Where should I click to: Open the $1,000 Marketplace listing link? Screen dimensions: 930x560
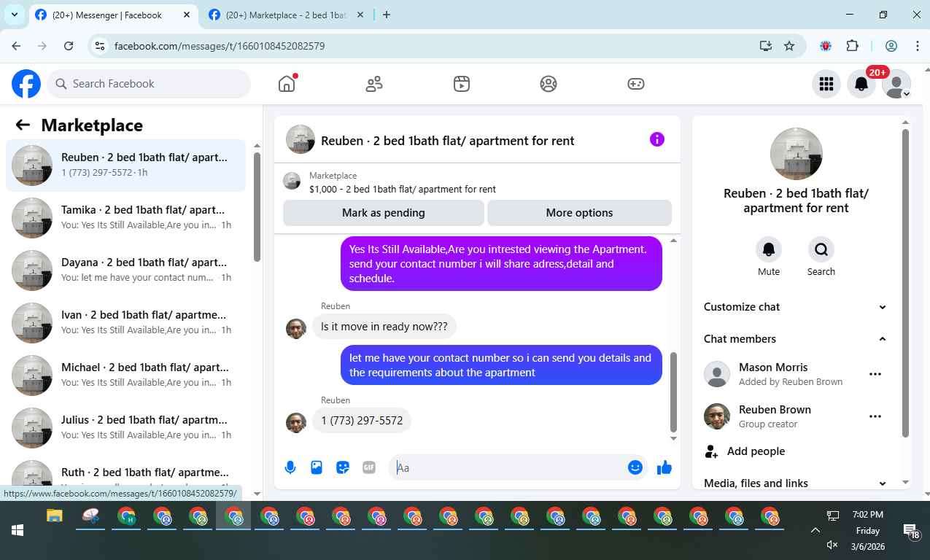click(403, 190)
